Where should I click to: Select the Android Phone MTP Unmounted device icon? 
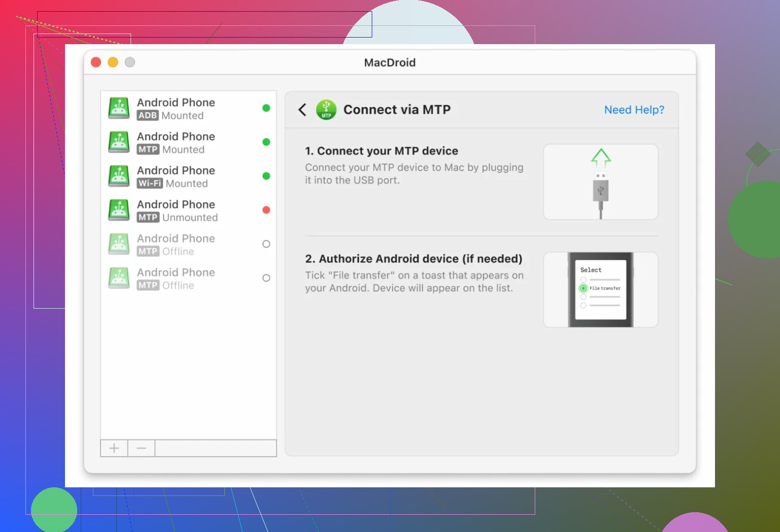click(119, 210)
